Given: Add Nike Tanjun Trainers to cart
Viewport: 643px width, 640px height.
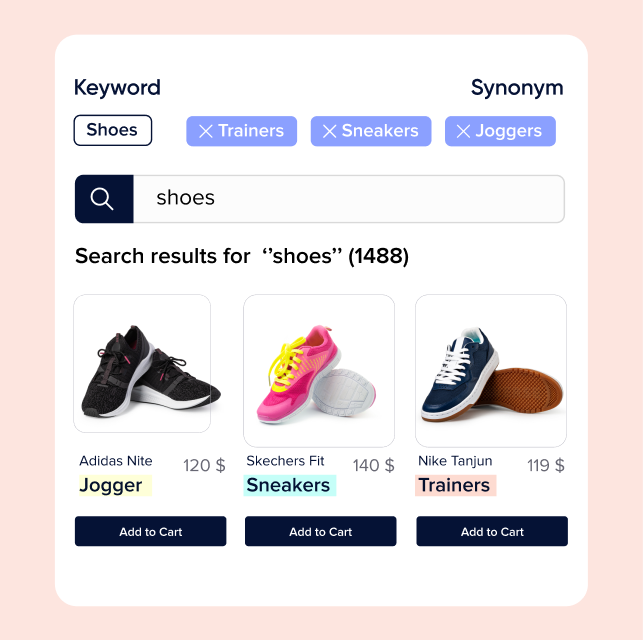Looking at the screenshot, I should point(492,531).
